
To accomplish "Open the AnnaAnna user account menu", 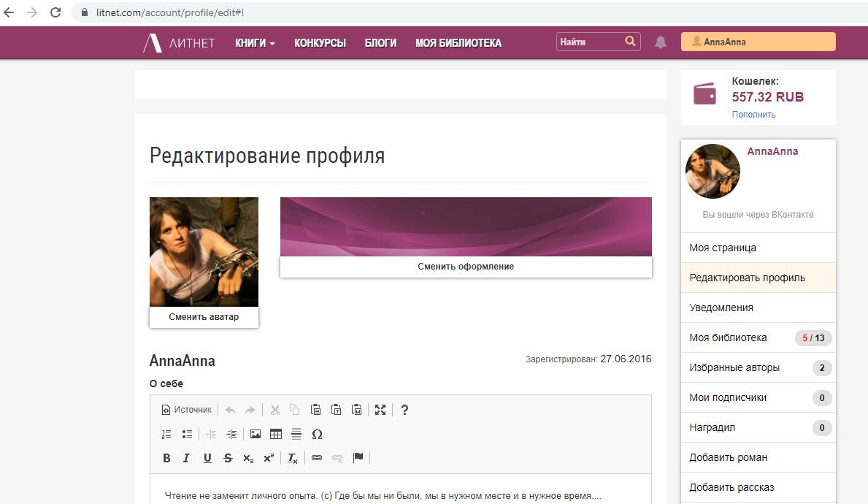I will click(758, 42).
